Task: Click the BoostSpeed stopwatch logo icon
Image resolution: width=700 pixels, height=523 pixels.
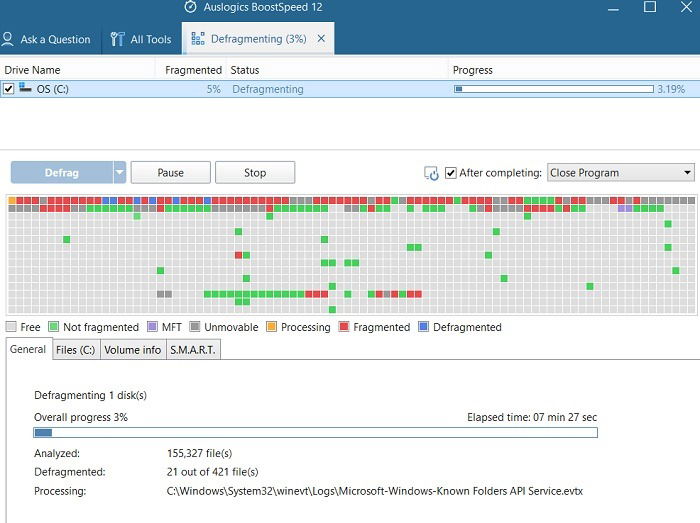Action: [191, 7]
